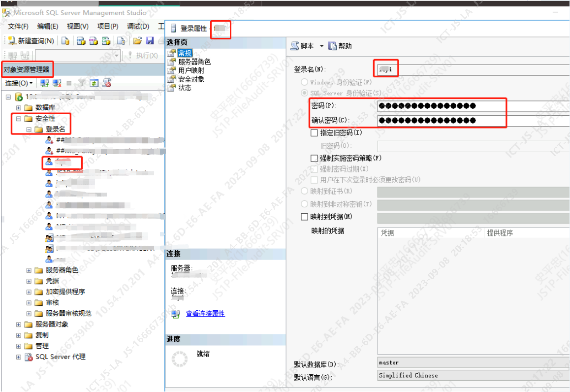This screenshot has width=570, height=392.
Task: Expand the 数据库 folder
Action: click(19, 108)
